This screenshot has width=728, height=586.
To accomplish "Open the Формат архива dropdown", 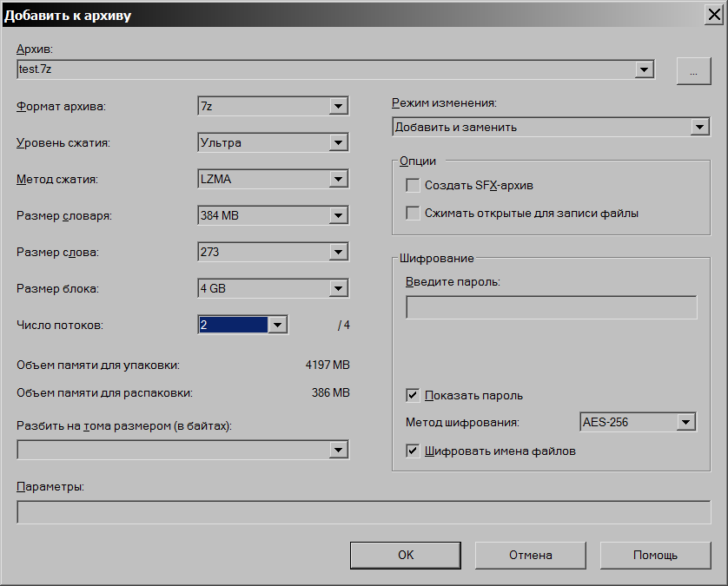I will coord(339,107).
